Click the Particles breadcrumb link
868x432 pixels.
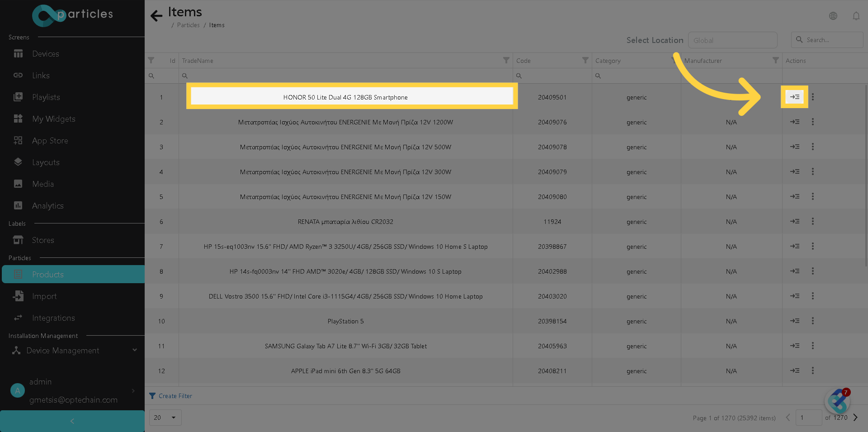188,25
